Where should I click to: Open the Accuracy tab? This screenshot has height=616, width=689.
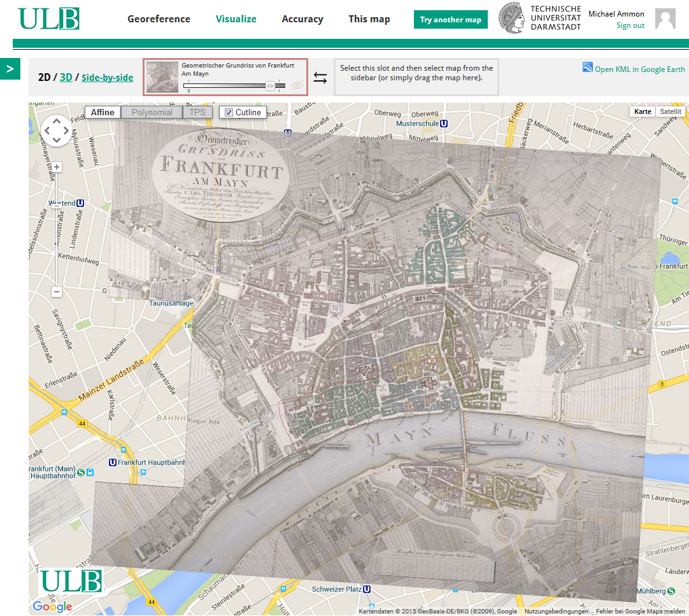(302, 19)
